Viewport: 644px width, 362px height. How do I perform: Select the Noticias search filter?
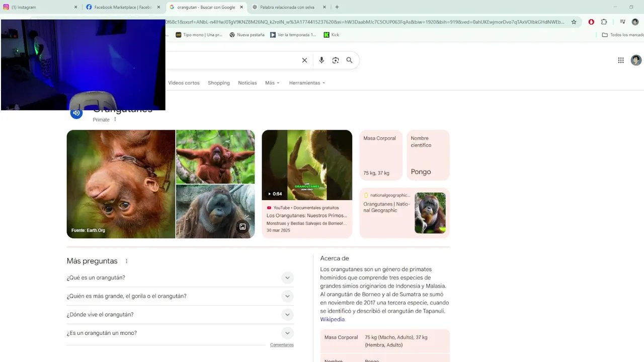coord(248,83)
